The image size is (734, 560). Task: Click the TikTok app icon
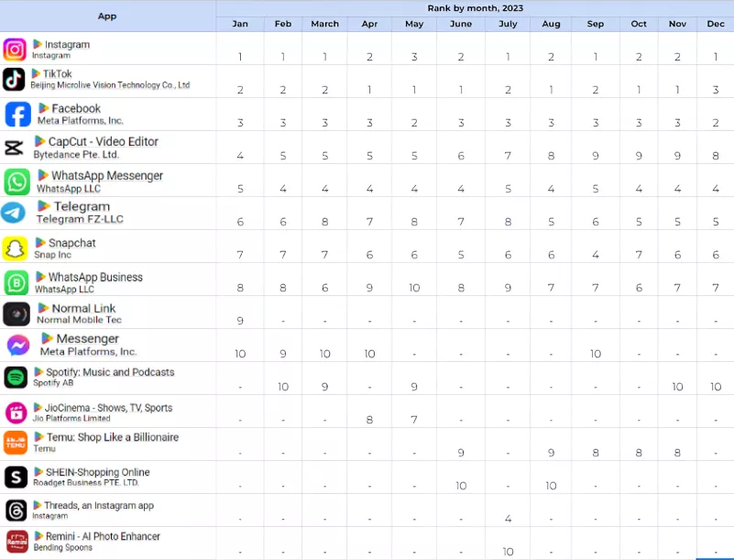14,79
